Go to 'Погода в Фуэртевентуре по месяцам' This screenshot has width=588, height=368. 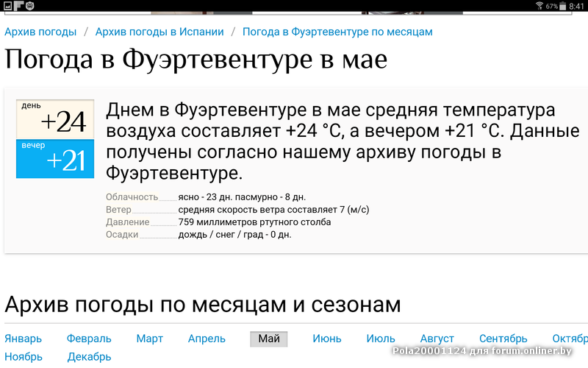pos(337,32)
